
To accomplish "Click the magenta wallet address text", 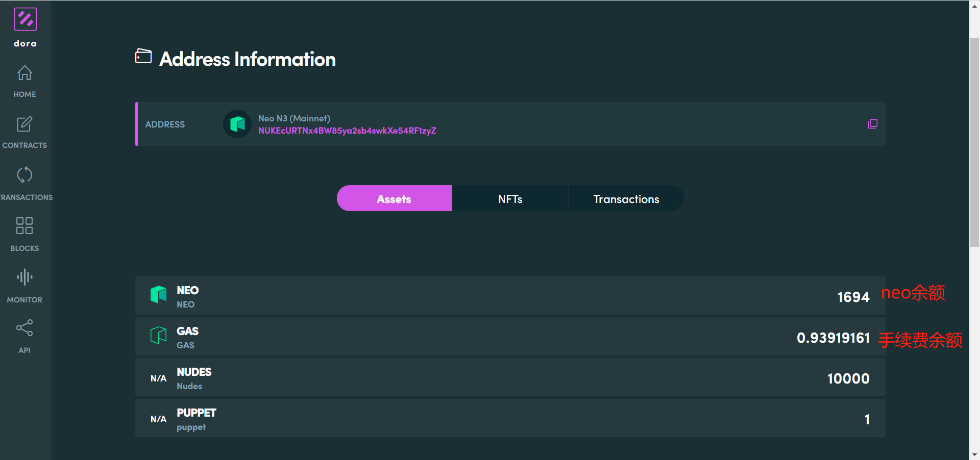I will [x=347, y=131].
